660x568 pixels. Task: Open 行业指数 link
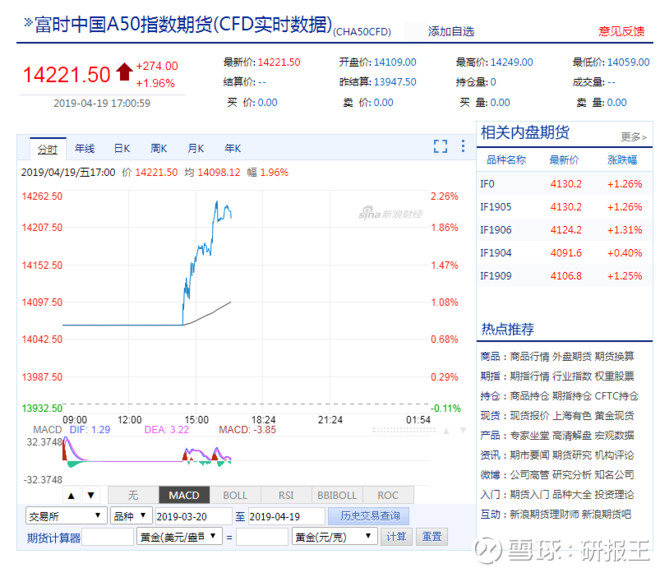point(572,376)
